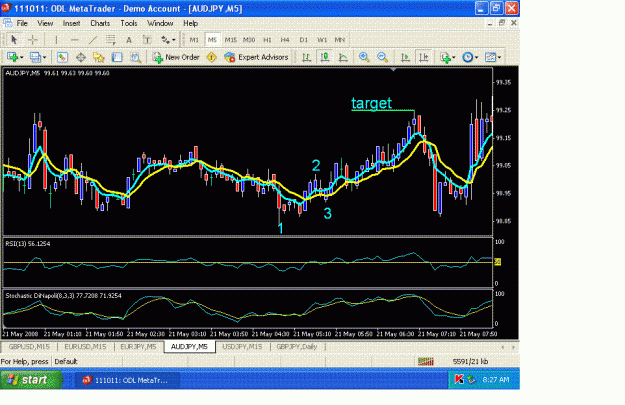Open the indicators list icon
Viewport: 625px width, 405px height.
coord(445,57)
